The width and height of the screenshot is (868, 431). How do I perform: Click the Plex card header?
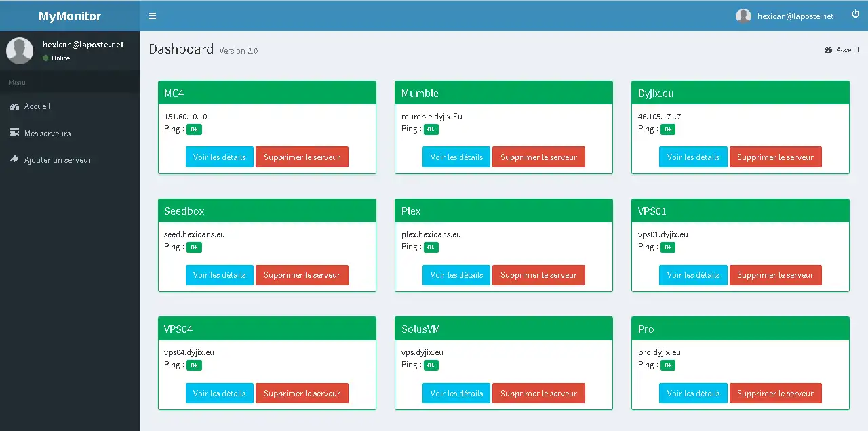pyautogui.click(x=504, y=211)
